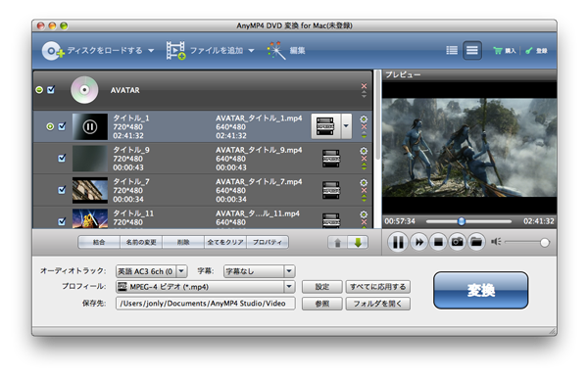588x379 pixels.
Task: Open the Load Disc dropdown arrow
Action: (151, 51)
